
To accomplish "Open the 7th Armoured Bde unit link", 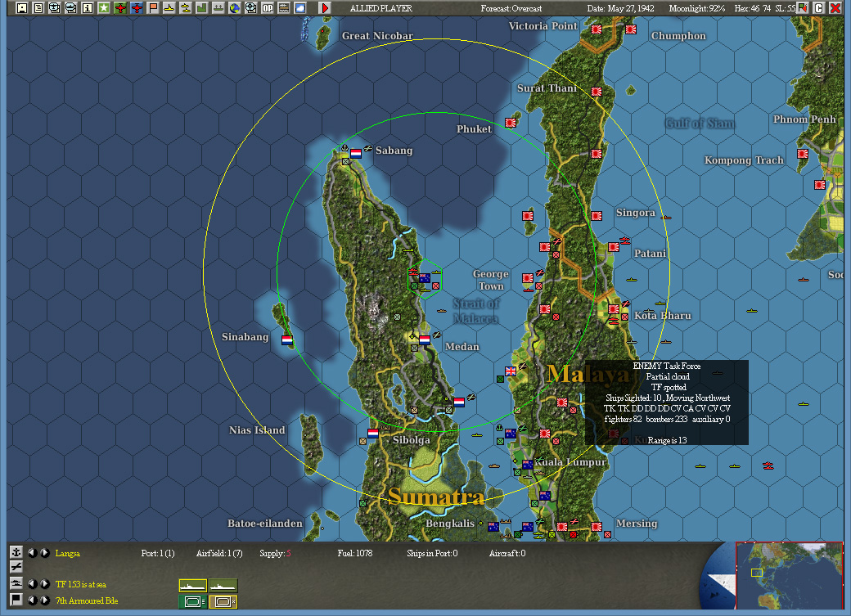I will [x=87, y=600].
